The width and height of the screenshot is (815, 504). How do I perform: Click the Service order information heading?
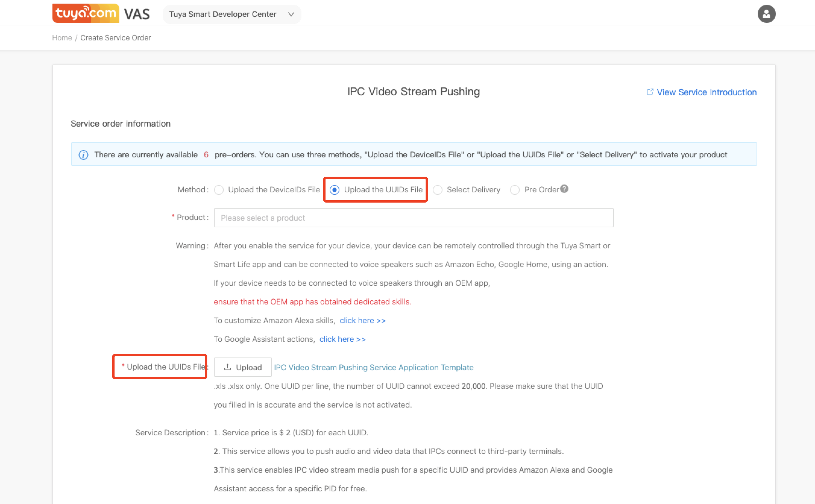(121, 124)
